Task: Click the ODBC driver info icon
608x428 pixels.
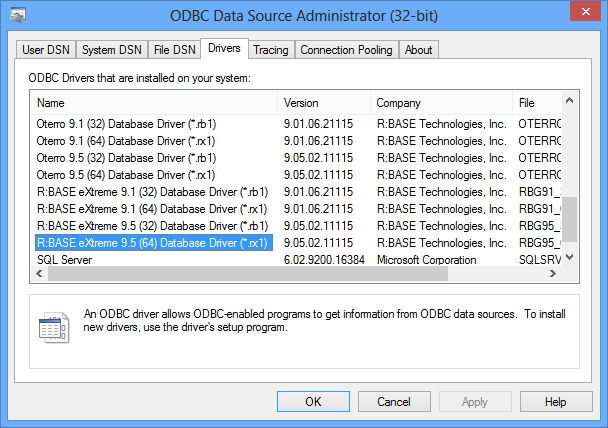Action: click(52, 327)
